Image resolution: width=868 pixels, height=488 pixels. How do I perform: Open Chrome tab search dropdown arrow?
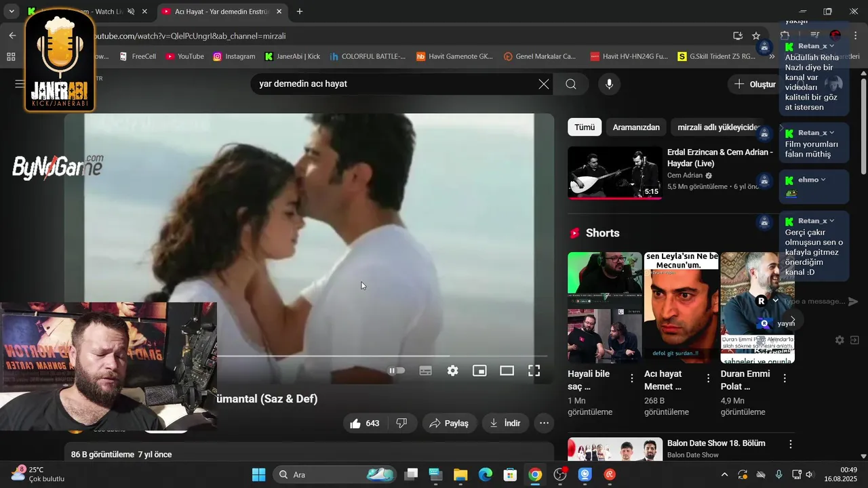click(12, 12)
